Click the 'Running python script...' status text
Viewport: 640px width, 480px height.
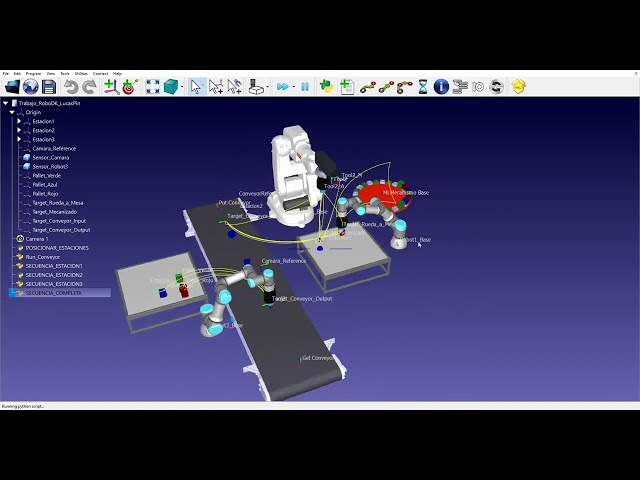tap(23, 406)
